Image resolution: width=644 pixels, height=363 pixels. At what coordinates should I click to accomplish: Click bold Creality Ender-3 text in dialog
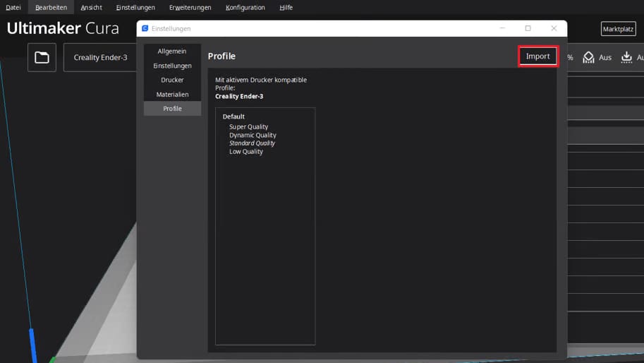[x=239, y=96]
